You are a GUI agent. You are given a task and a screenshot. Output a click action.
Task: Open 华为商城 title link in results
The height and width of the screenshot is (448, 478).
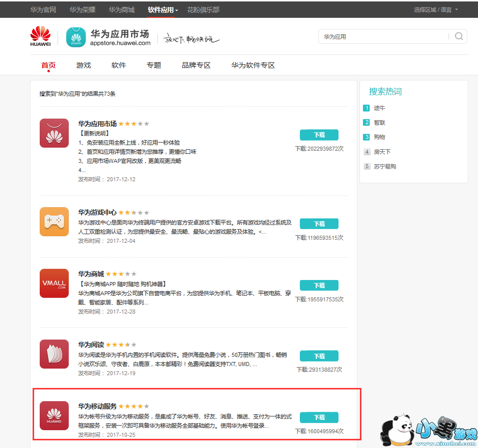(91, 274)
